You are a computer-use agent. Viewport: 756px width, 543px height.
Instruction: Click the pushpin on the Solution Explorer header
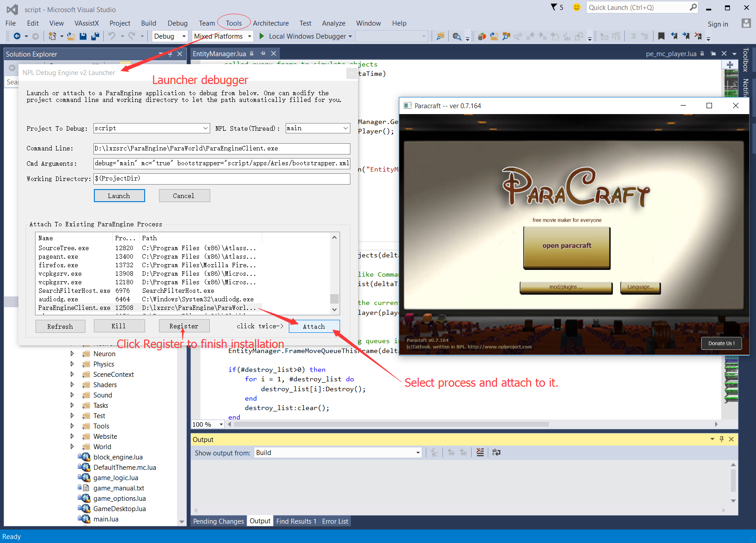click(170, 54)
